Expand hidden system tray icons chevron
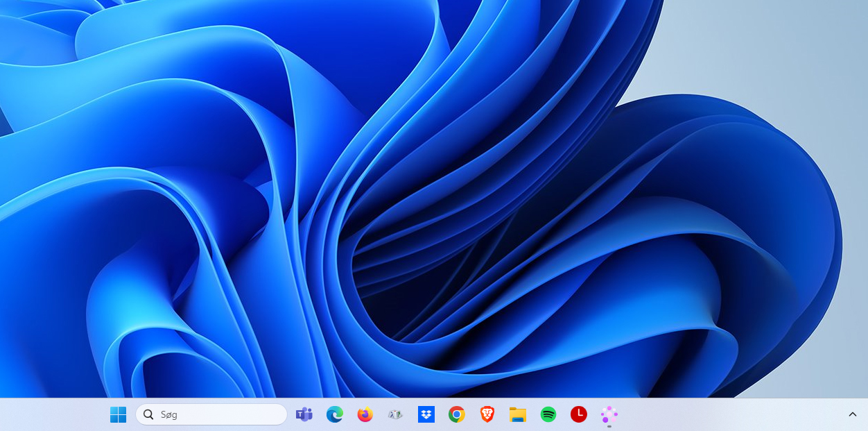The height and width of the screenshot is (431, 868). [853, 414]
